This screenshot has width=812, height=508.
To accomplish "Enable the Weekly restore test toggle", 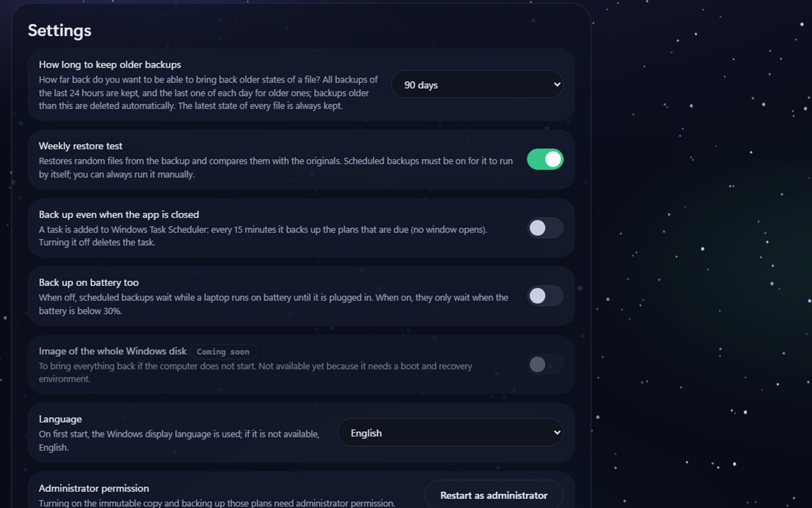I will (x=545, y=159).
